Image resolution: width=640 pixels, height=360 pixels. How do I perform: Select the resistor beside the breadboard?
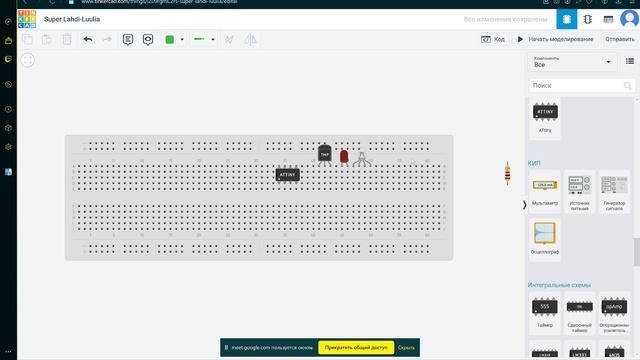click(x=507, y=173)
